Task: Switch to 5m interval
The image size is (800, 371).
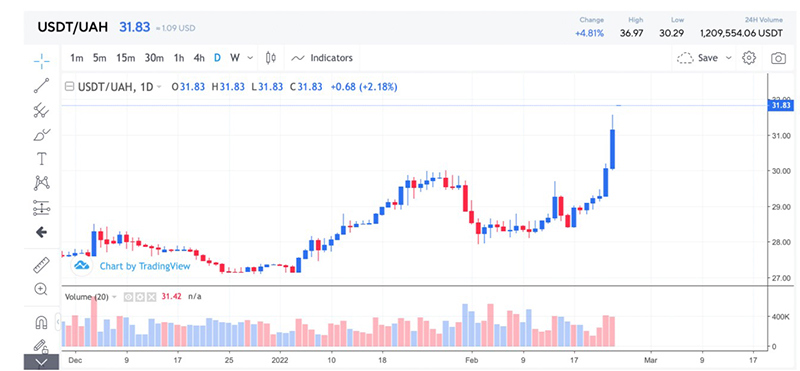Action: pyautogui.click(x=99, y=58)
